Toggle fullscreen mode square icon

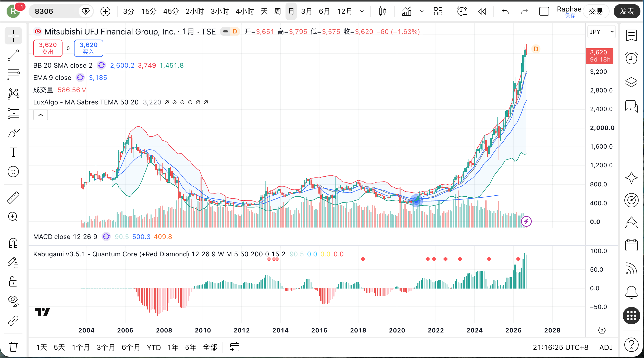pyautogui.click(x=544, y=11)
